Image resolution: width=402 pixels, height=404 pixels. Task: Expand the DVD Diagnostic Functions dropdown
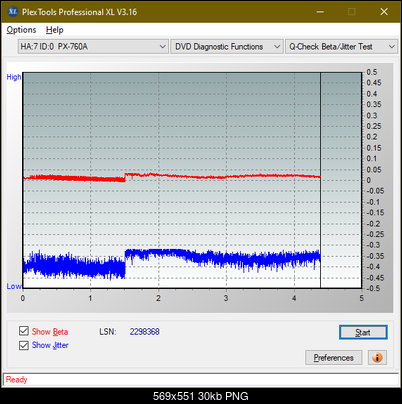227,46
